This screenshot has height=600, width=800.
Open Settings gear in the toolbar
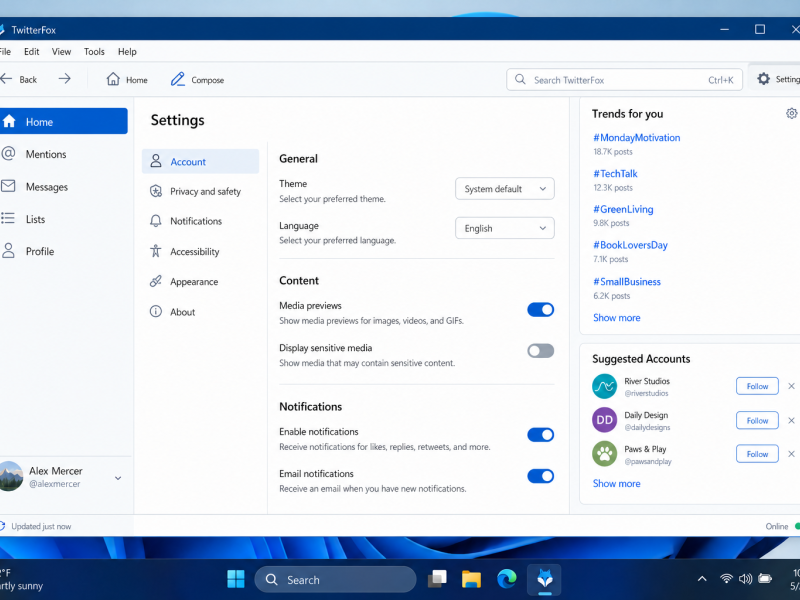763,79
